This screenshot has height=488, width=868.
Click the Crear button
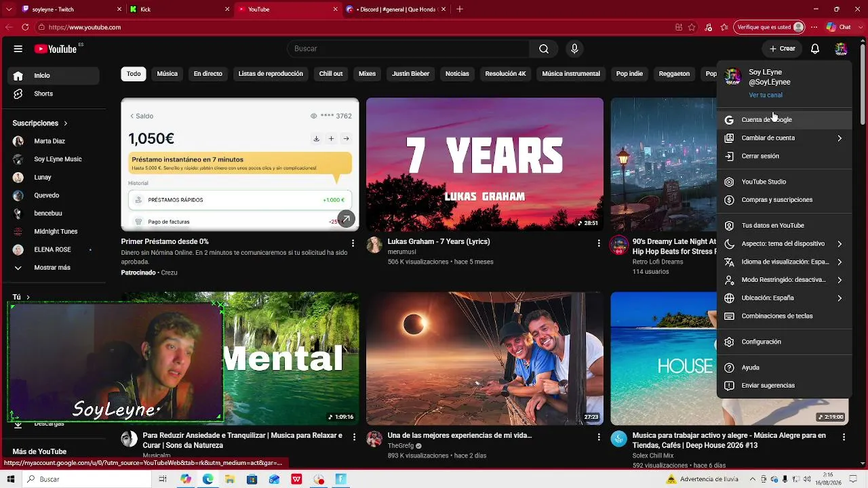(x=782, y=49)
